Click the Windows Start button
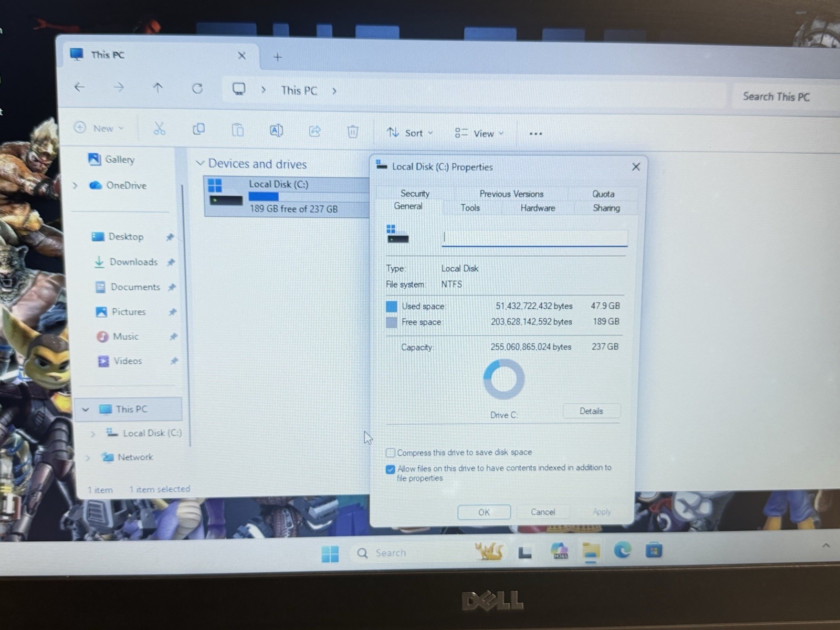840x630 pixels. tap(330, 553)
